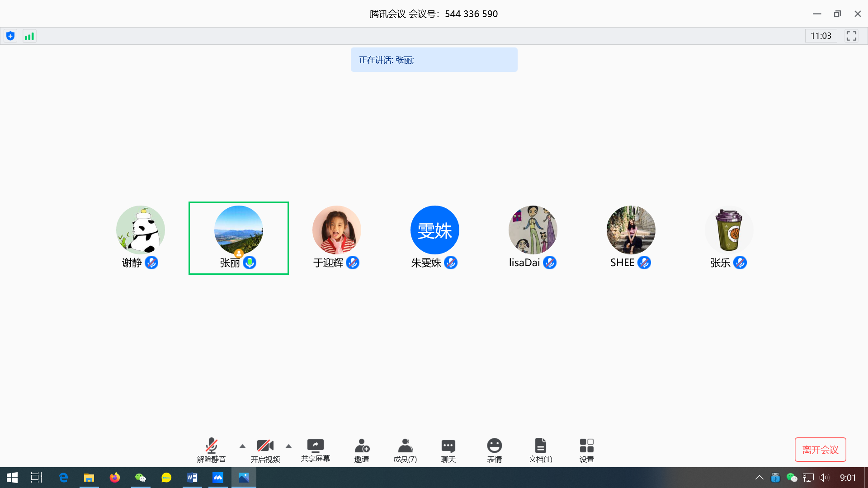
Task: Click the blue shield security icon
Action: tap(10, 36)
